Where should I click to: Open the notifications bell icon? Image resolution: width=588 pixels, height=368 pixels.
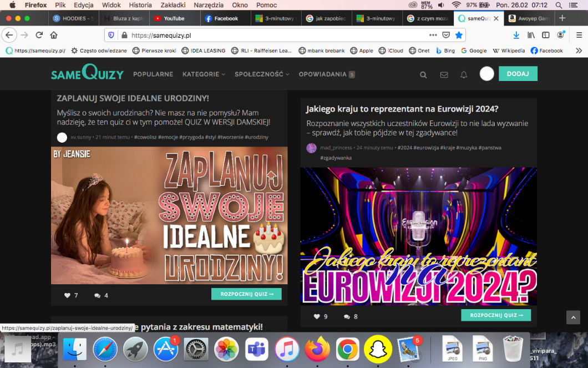point(464,75)
